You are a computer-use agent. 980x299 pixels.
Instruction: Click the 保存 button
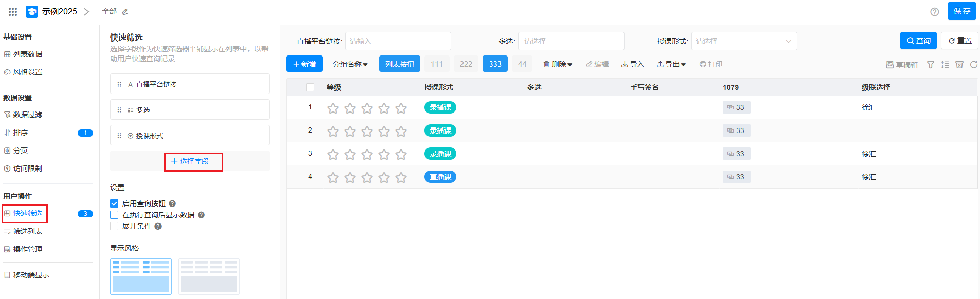pos(961,11)
